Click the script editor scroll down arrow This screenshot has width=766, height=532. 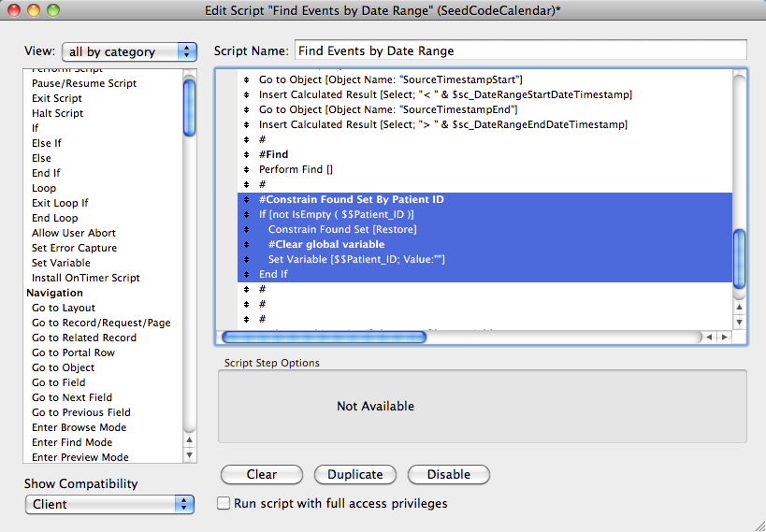click(739, 322)
